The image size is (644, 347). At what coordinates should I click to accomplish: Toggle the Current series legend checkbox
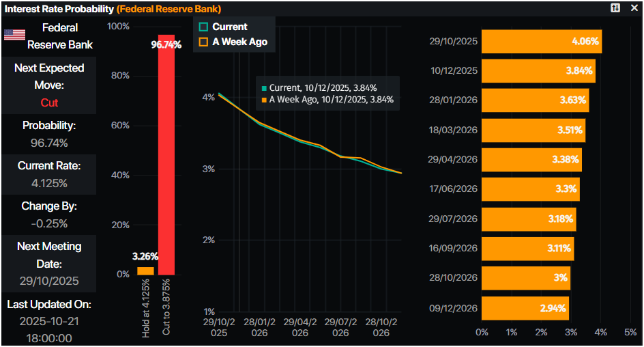[x=203, y=27]
